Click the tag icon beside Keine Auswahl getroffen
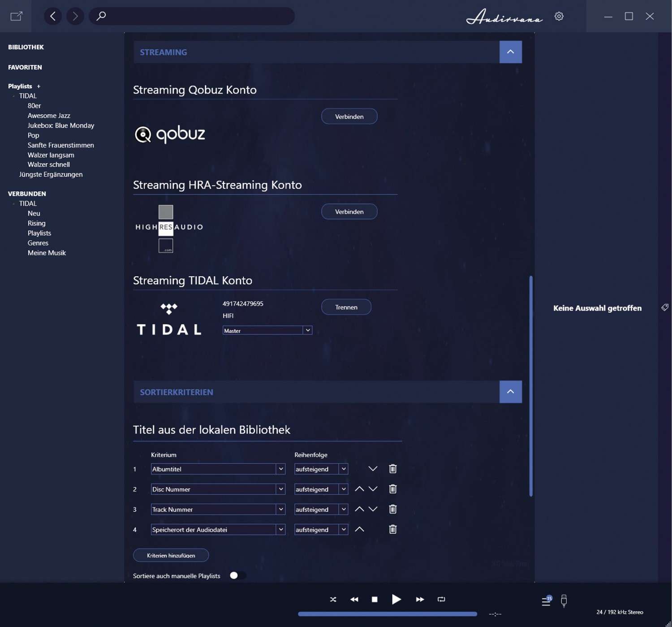Screen dimensions: 672x627 (x=665, y=307)
